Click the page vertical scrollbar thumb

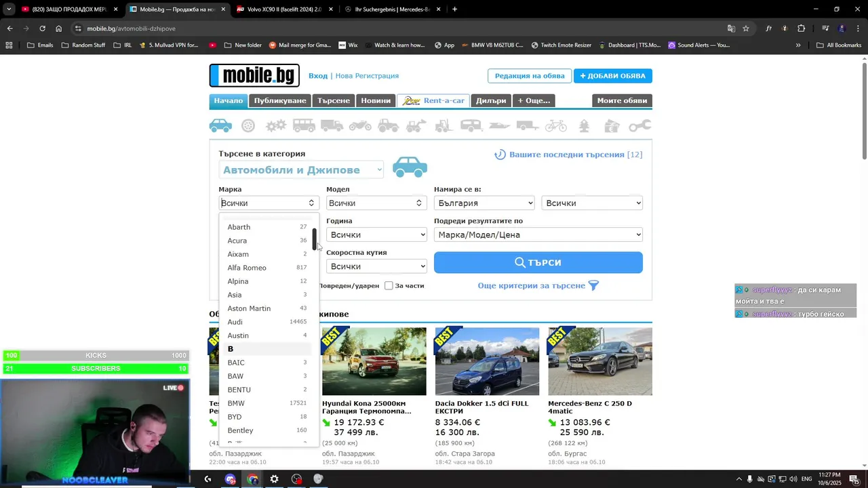coord(865,112)
